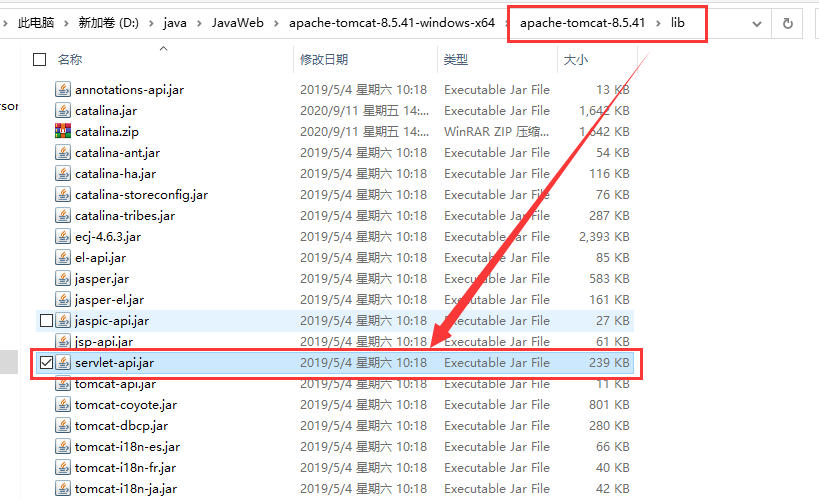Click the tomcat-coyote.jar file icon
The image size is (819, 501).
[x=63, y=404]
